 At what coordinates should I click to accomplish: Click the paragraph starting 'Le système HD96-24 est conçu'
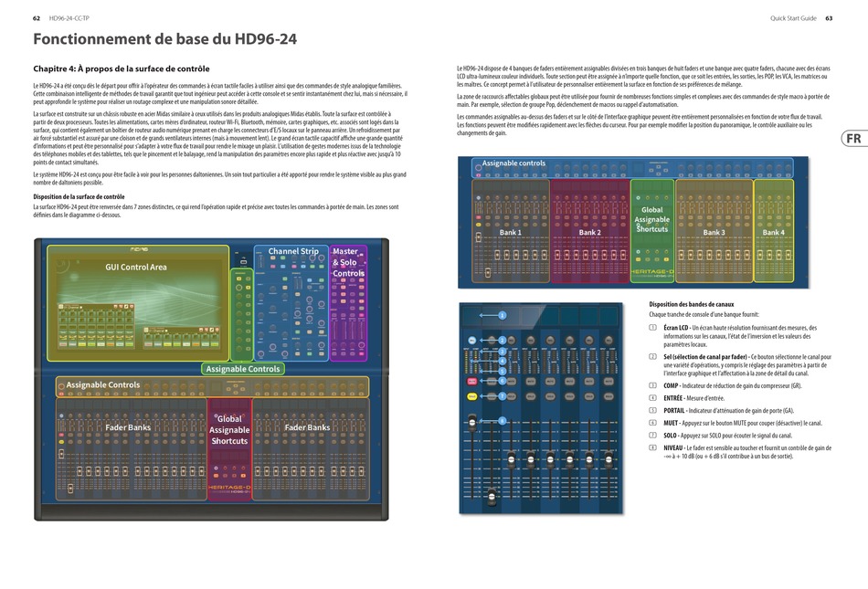tap(220, 179)
